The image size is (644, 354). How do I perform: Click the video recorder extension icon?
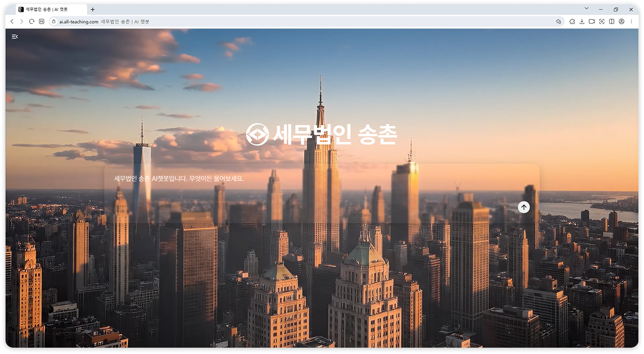[592, 22]
